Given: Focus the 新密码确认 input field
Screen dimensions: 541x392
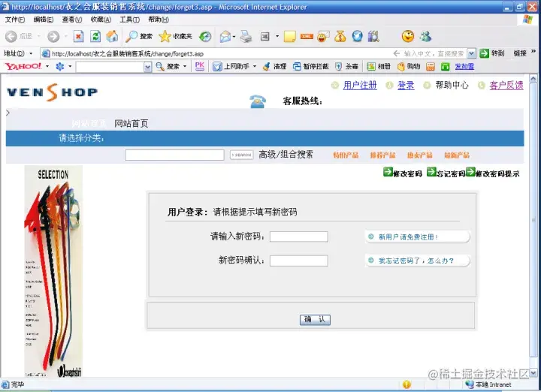Looking at the screenshot, I should pos(299,261).
